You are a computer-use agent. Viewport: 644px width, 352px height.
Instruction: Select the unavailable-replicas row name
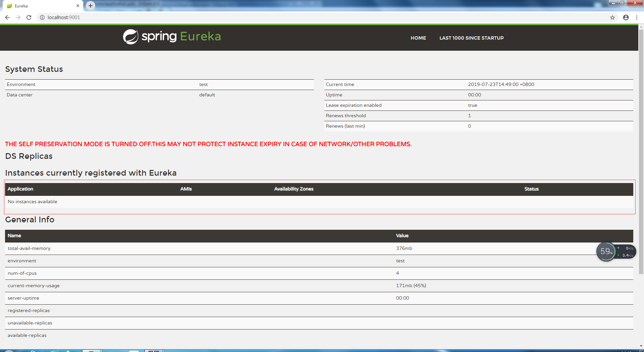30,323
